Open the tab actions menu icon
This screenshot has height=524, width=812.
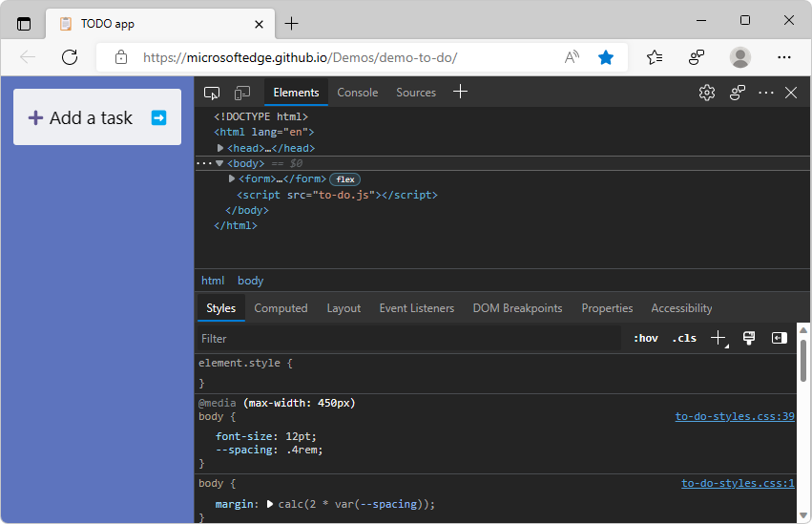24,24
